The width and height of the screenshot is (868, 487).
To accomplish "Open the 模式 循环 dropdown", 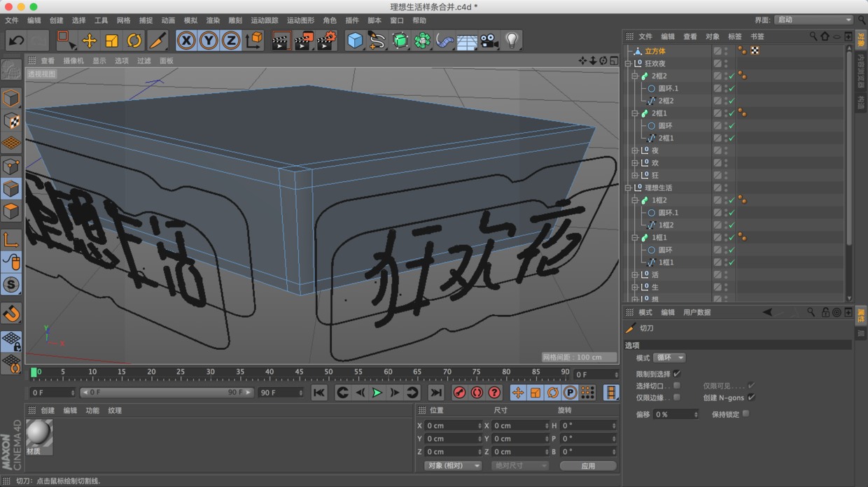I will [670, 358].
